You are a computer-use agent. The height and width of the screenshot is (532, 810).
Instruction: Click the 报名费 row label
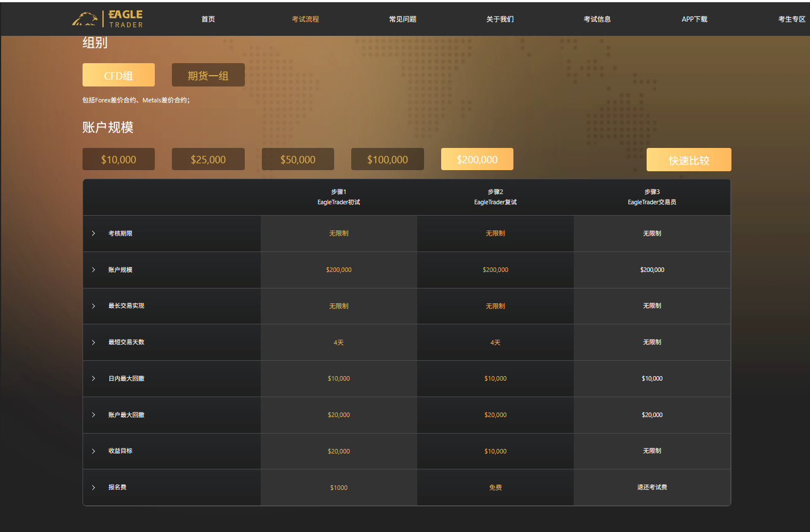pyautogui.click(x=117, y=487)
